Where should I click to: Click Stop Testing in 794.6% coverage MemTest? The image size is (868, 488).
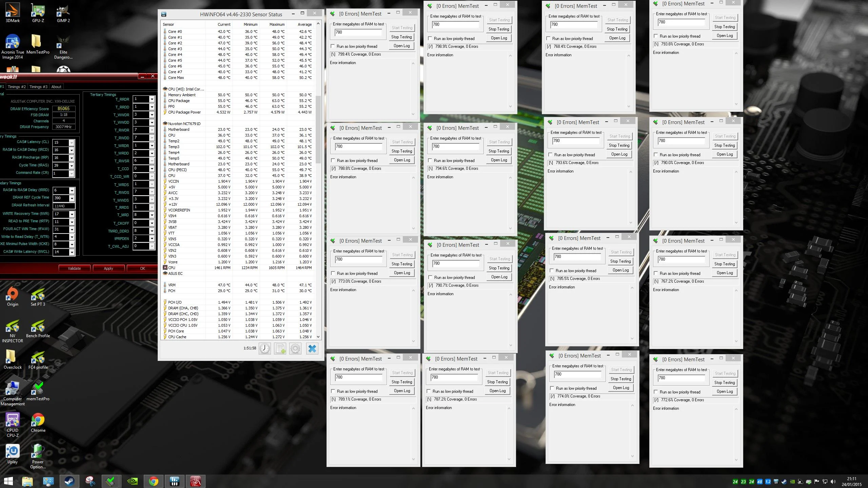pyautogui.click(x=499, y=151)
